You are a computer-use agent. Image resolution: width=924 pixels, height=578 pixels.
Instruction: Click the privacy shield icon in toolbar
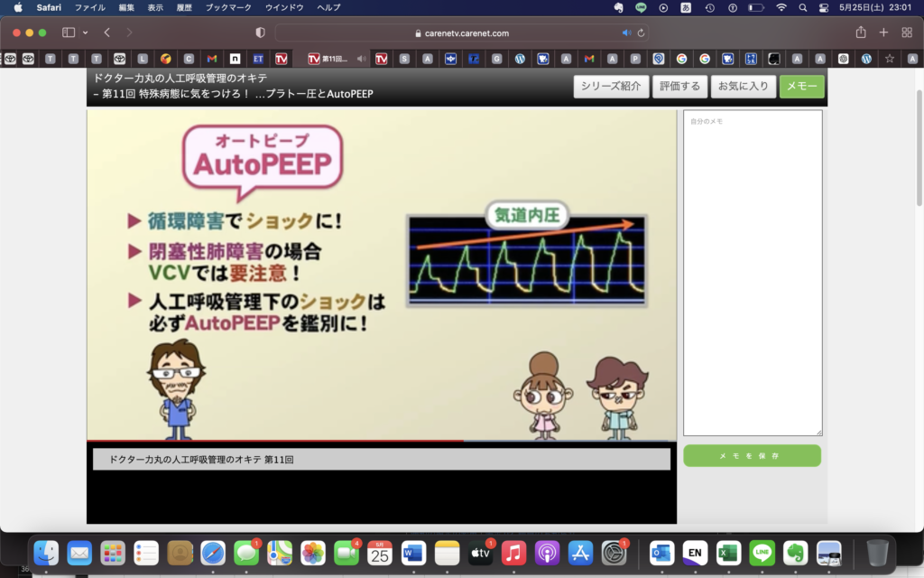tap(261, 33)
